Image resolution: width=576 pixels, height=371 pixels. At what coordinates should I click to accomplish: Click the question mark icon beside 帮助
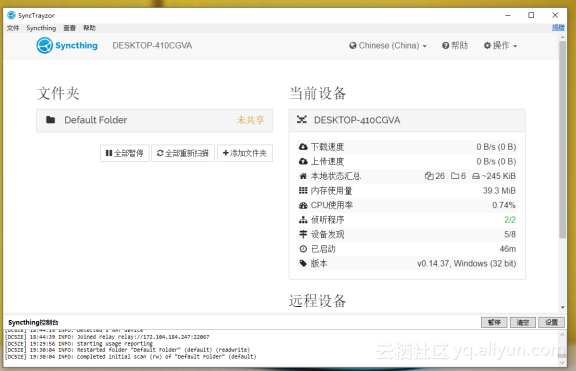point(446,46)
